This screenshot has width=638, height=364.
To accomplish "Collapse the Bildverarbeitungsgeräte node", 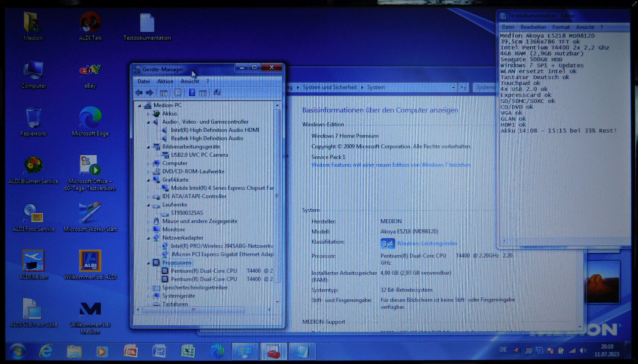I will [148, 147].
